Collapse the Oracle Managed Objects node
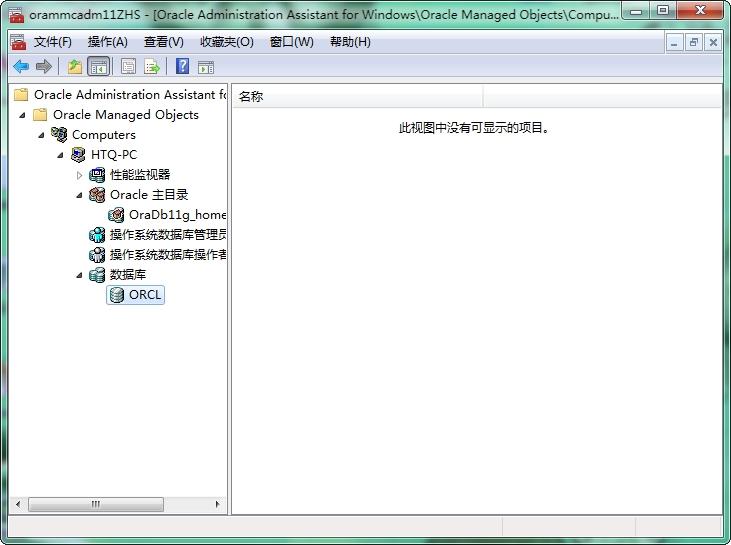 [x=22, y=115]
